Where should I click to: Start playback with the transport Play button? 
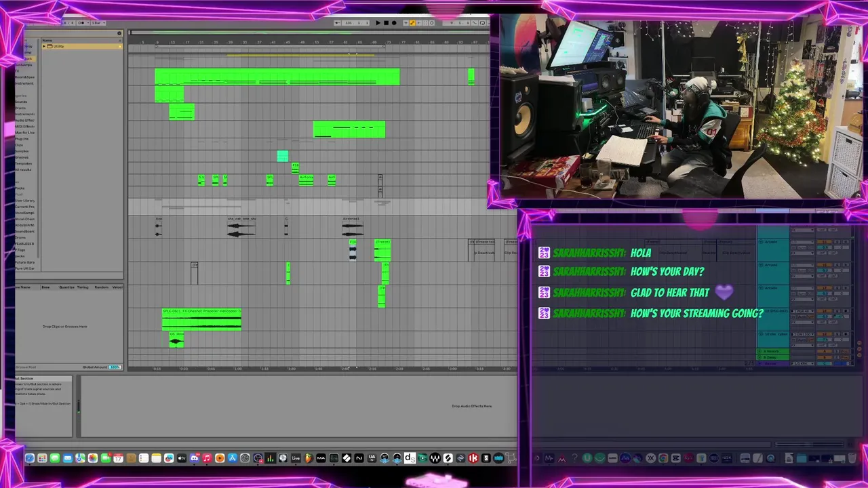[x=378, y=23]
